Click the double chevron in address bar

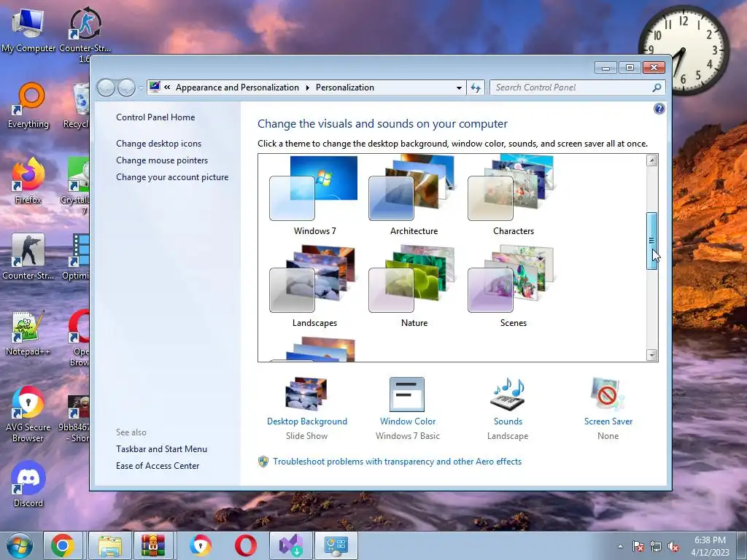(167, 87)
